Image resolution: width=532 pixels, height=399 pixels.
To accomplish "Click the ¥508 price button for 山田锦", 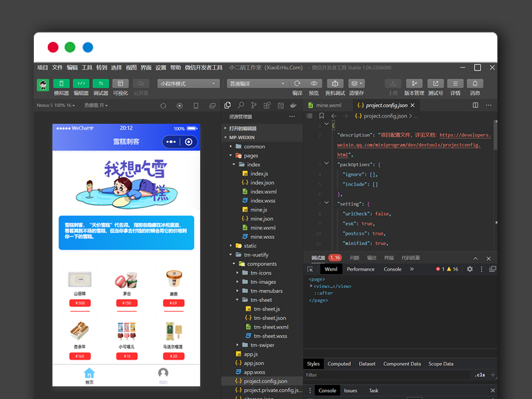I will click(80, 303).
